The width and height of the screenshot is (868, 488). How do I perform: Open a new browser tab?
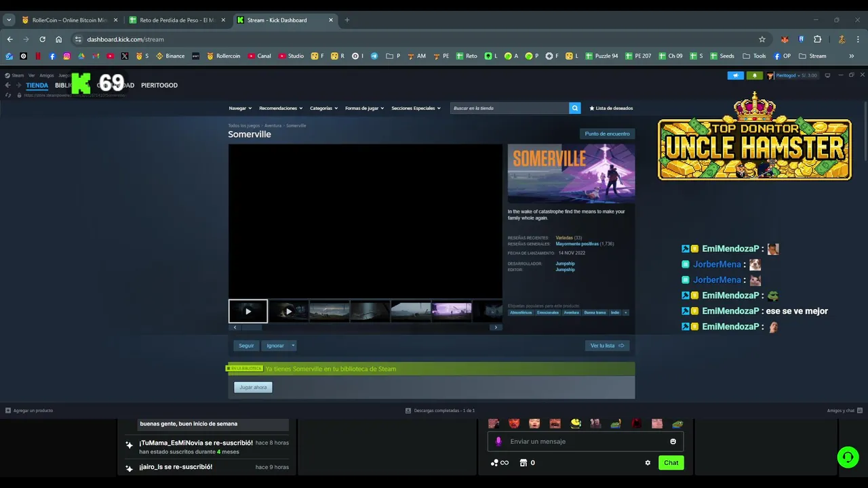tap(347, 20)
